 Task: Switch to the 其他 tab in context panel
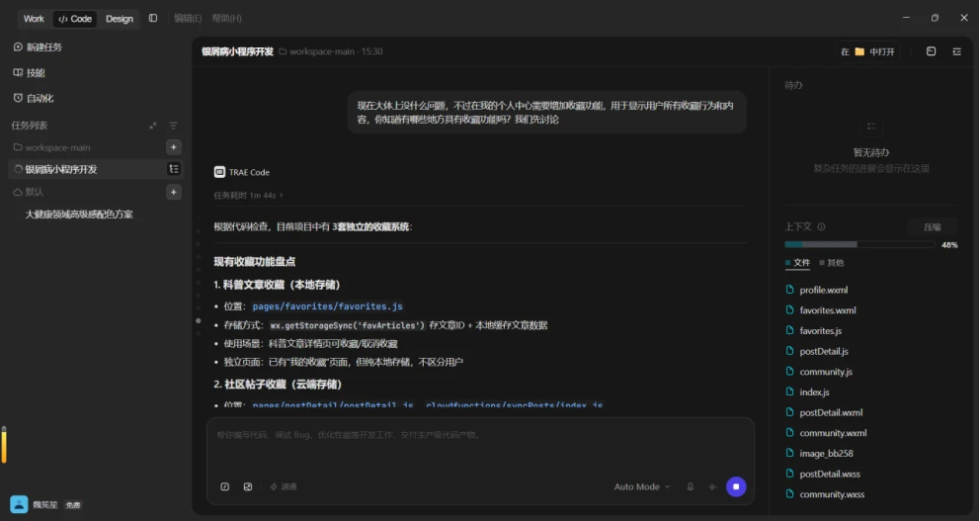coord(832,263)
